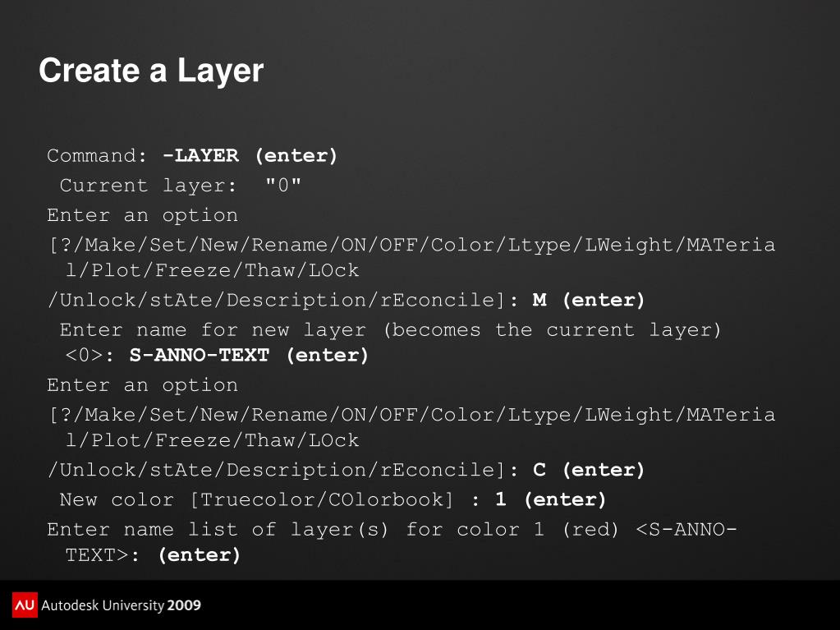Click the M (enter) input text

pos(588,300)
